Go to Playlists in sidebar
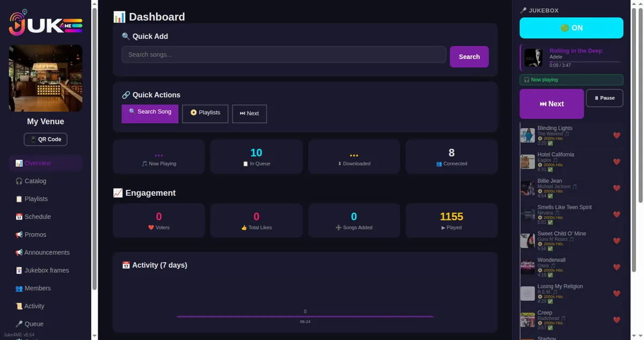Image resolution: width=644 pixels, height=340 pixels. click(46, 199)
